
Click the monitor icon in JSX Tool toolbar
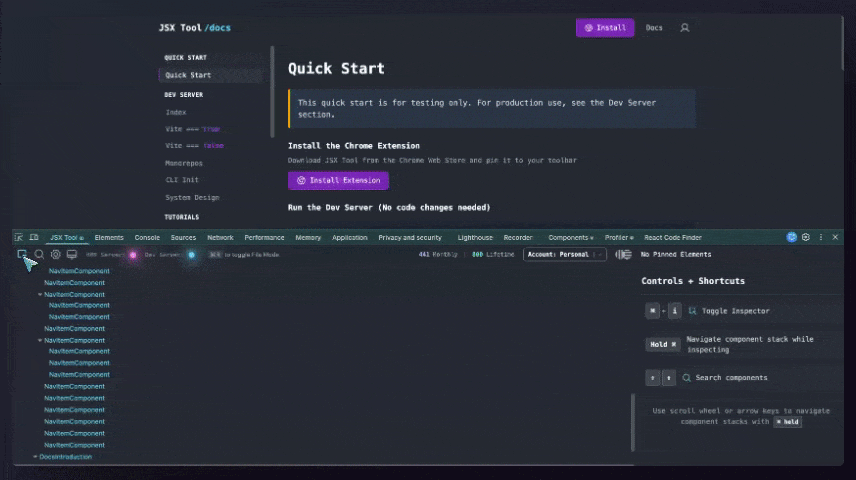click(x=72, y=255)
